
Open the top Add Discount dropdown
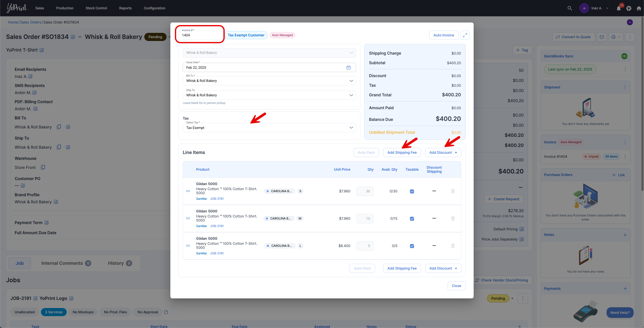coord(443,152)
